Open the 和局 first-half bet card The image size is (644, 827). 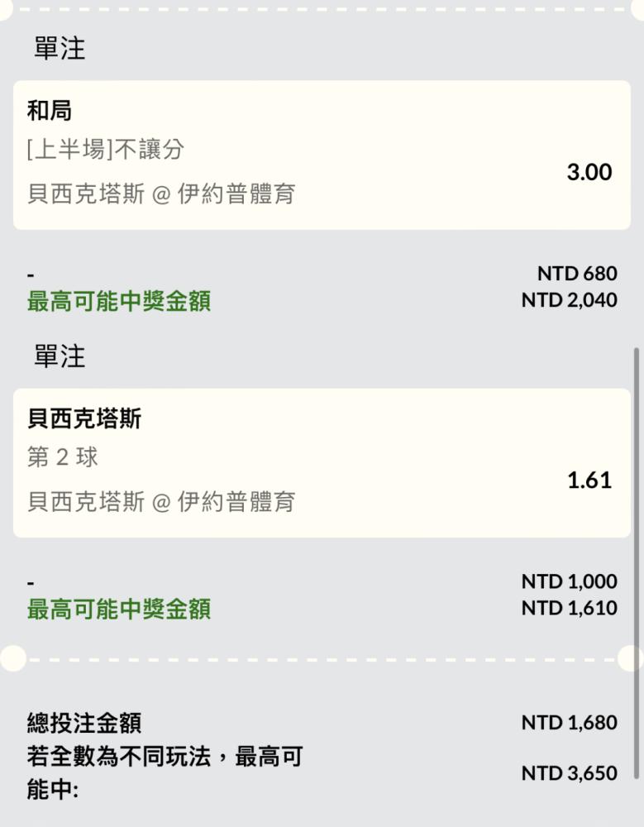322,155
